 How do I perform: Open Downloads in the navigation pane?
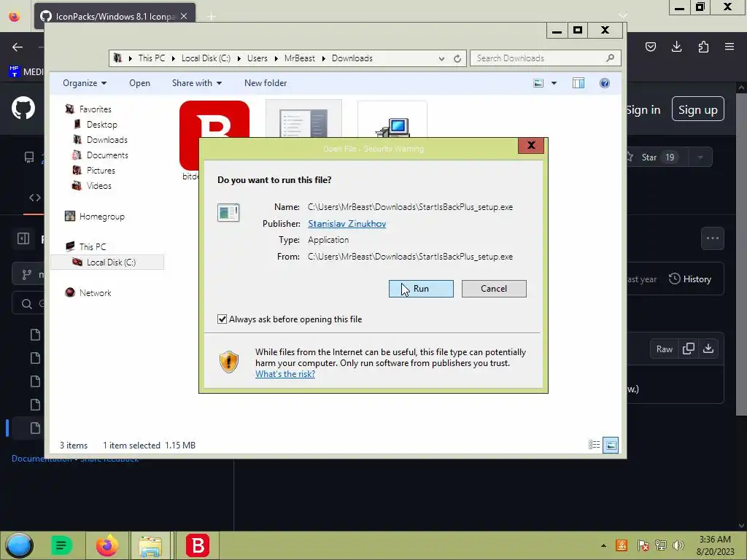pyautogui.click(x=107, y=139)
